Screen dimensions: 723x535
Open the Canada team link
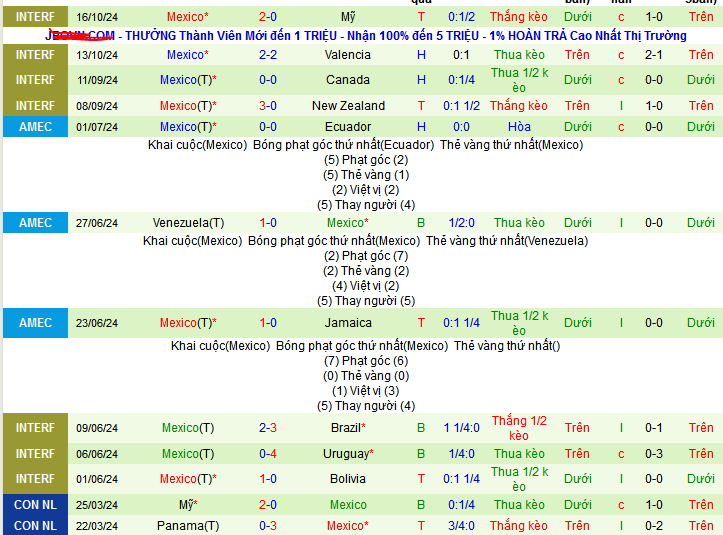click(x=347, y=80)
